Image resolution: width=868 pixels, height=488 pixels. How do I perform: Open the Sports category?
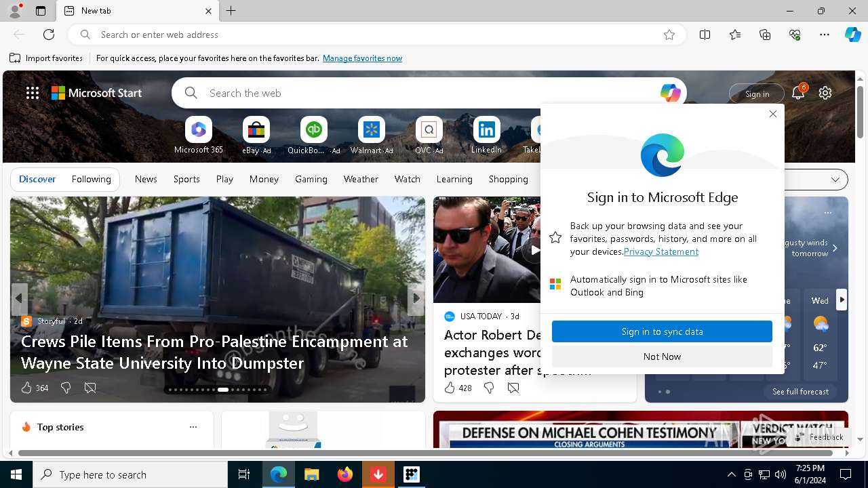(x=186, y=179)
